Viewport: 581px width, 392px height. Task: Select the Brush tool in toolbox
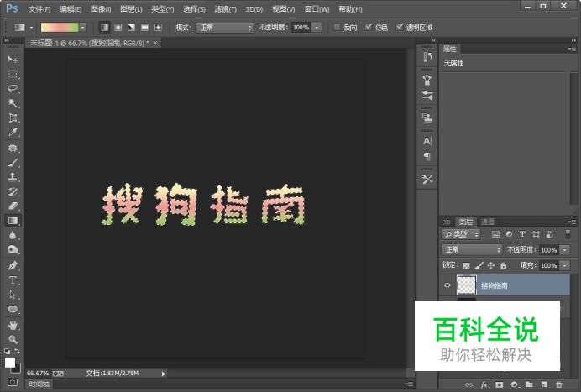[13, 162]
